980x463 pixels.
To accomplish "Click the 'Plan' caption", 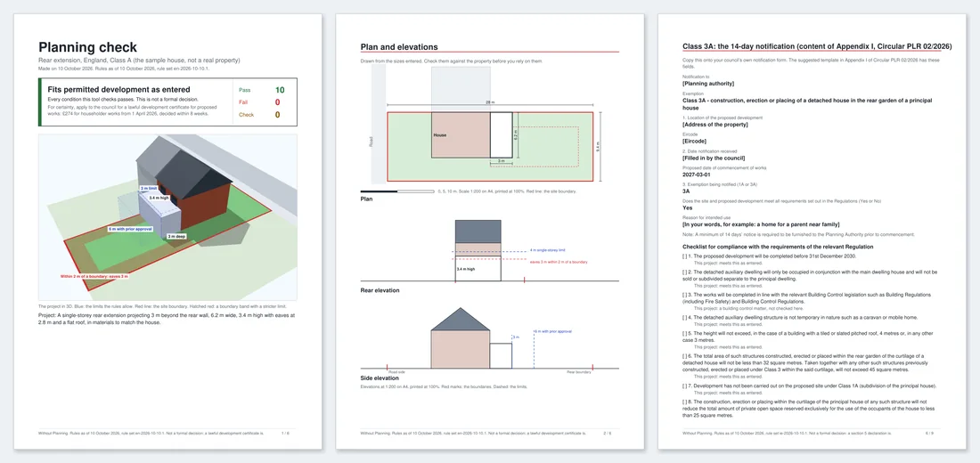I will [366, 199].
